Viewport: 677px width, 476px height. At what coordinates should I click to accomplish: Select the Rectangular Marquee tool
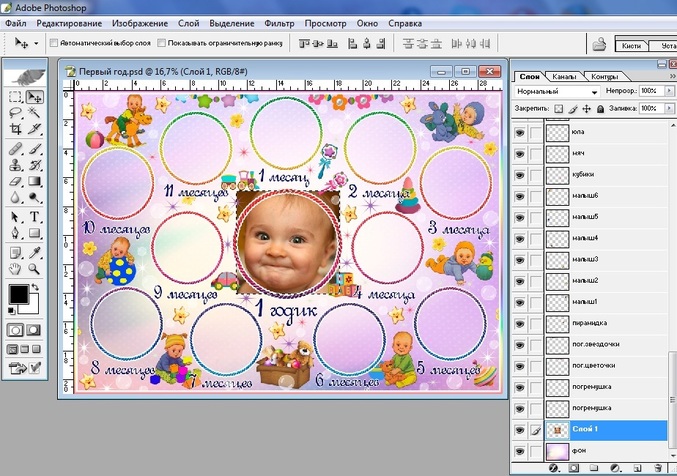point(16,97)
